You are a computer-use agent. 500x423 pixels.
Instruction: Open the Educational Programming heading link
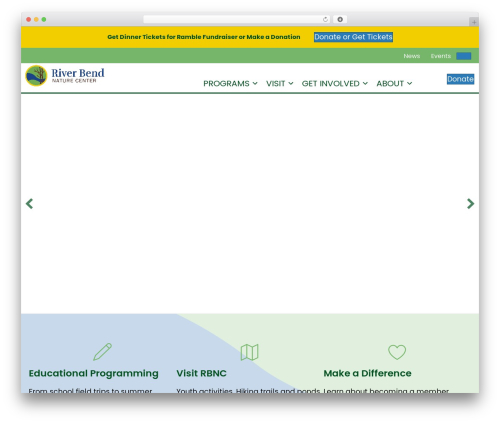(94, 374)
